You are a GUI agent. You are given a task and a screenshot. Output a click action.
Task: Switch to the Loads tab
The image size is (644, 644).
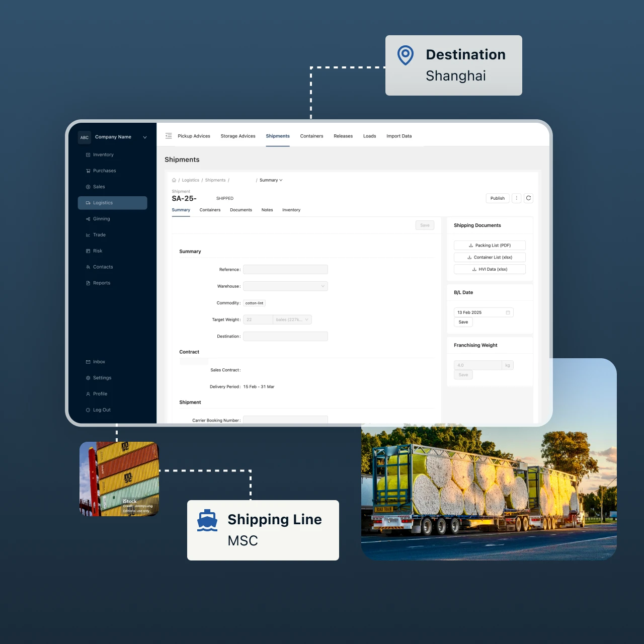point(370,136)
